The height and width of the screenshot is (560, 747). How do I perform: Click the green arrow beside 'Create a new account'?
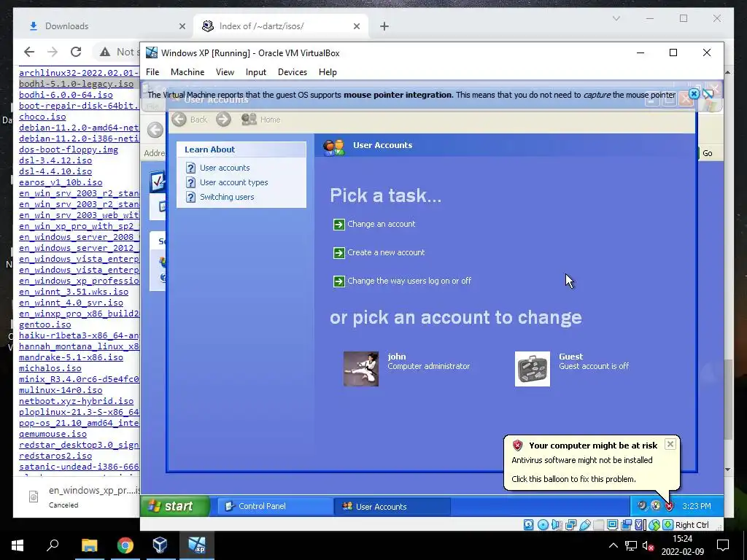(338, 253)
